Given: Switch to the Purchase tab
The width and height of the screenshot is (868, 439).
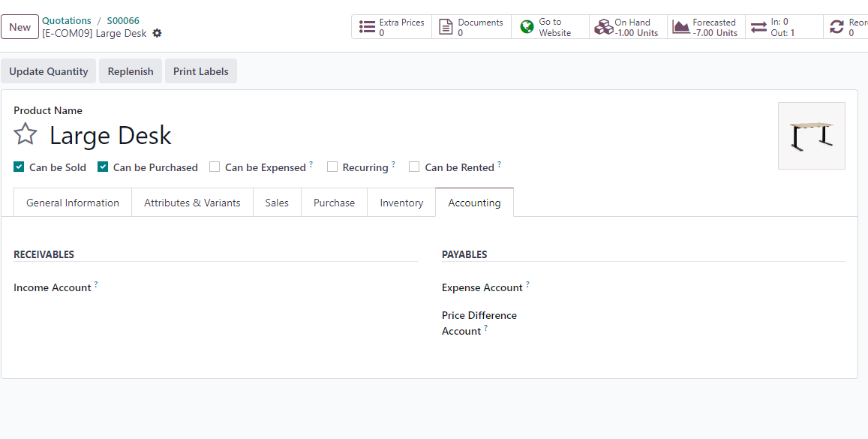Looking at the screenshot, I should 335,203.
